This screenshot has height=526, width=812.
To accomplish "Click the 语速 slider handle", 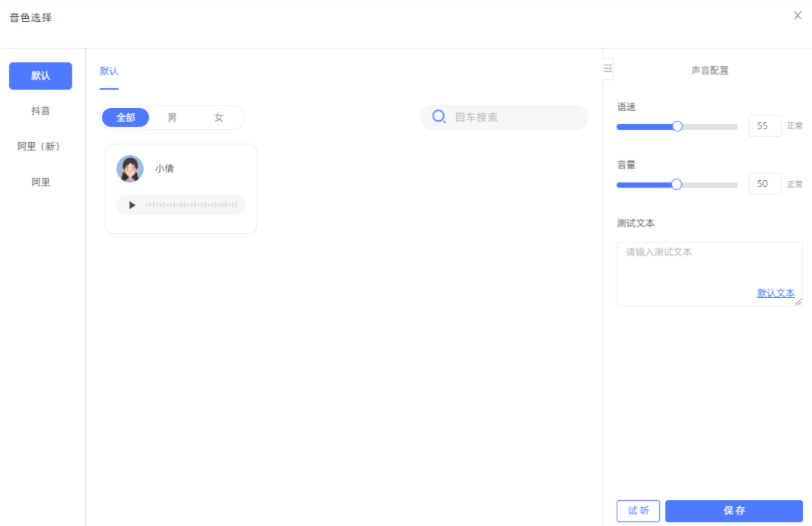I will pyautogui.click(x=677, y=126).
